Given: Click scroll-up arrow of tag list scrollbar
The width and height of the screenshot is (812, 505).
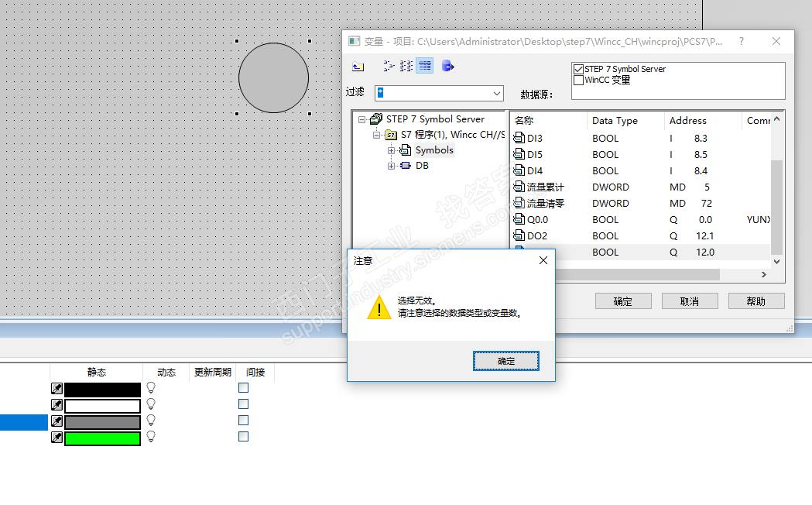Looking at the screenshot, I should 776,119.
